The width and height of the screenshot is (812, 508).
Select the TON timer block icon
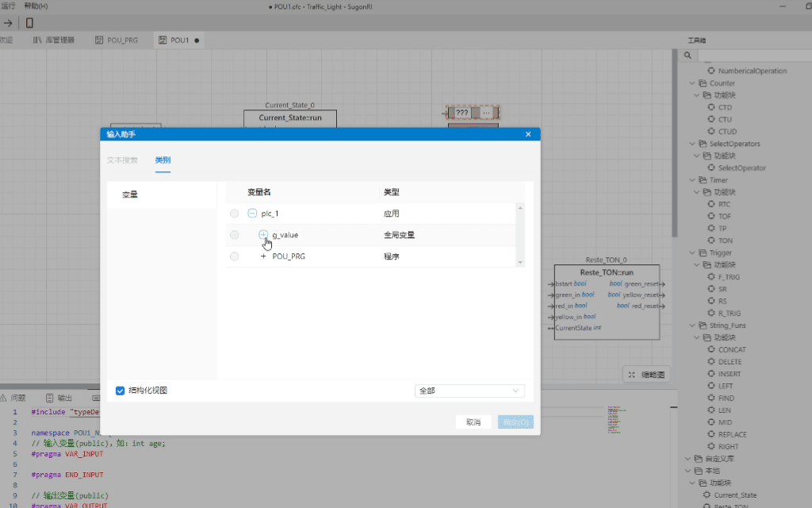pyautogui.click(x=711, y=241)
